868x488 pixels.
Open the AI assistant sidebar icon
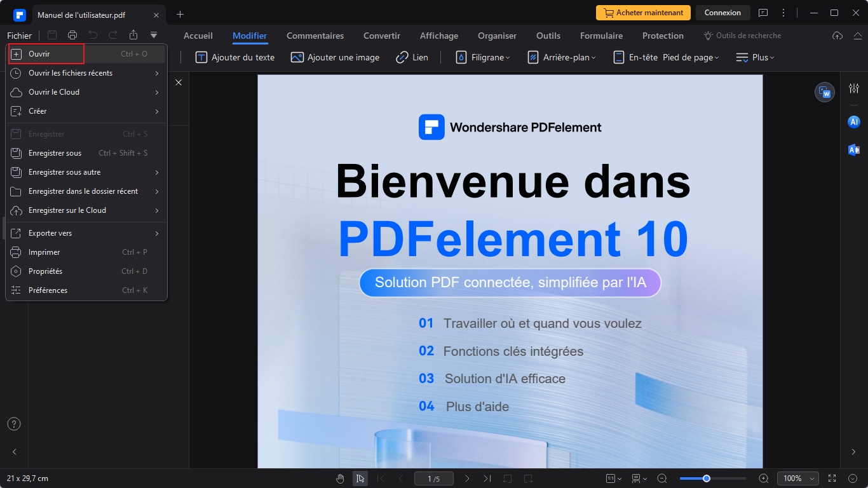pos(853,122)
